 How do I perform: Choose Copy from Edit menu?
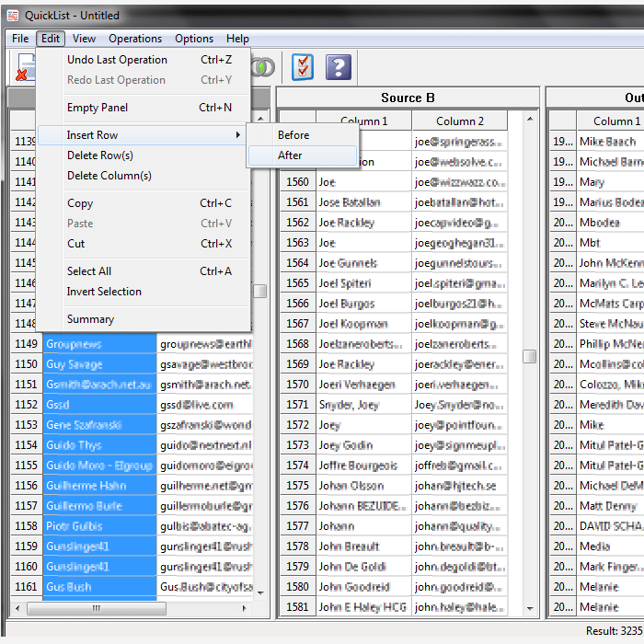tap(144, 203)
